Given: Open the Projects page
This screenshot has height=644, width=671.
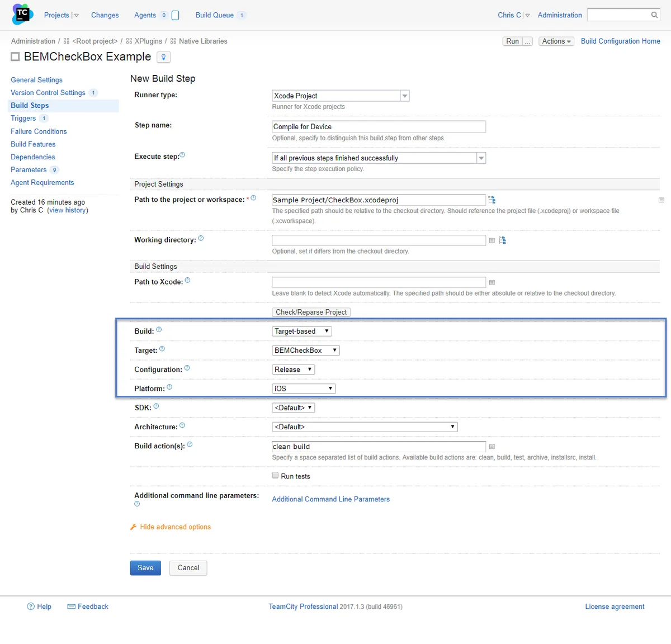Looking at the screenshot, I should (56, 15).
